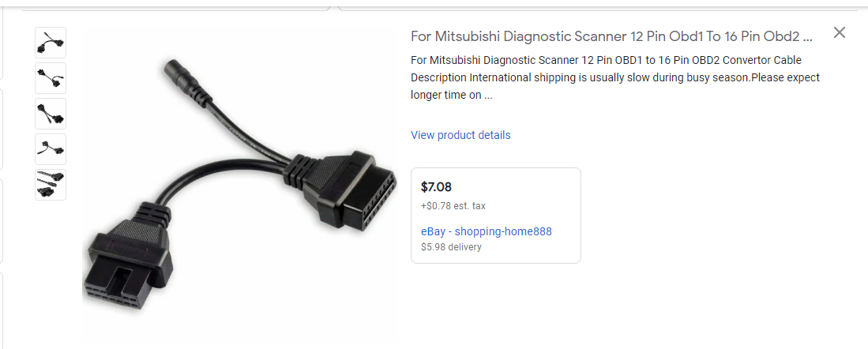View the last thumbnail with multiple cables
868x349 pixels.
(x=51, y=185)
